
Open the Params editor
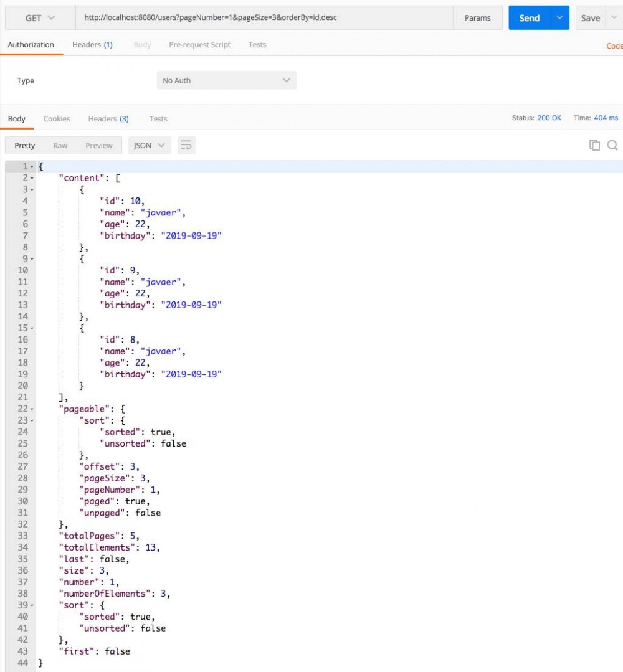point(478,17)
